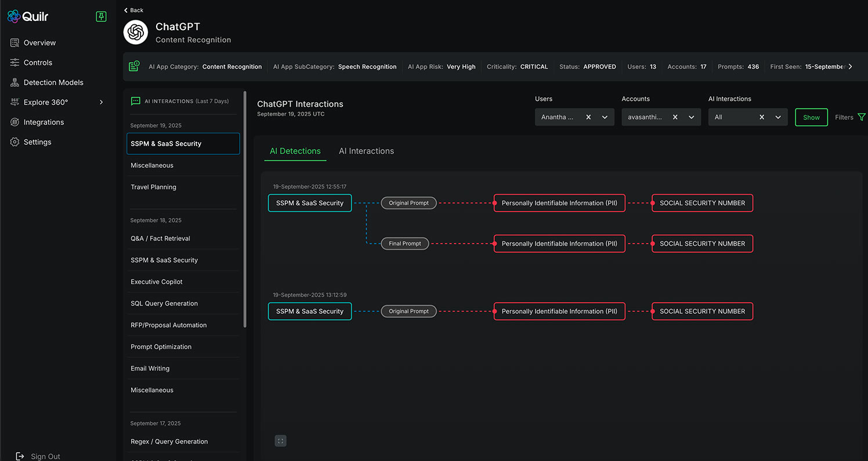Open the Accounts dropdown arrow
Image resolution: width=868 pixels, height=461 pixels.
click(692, 117)
